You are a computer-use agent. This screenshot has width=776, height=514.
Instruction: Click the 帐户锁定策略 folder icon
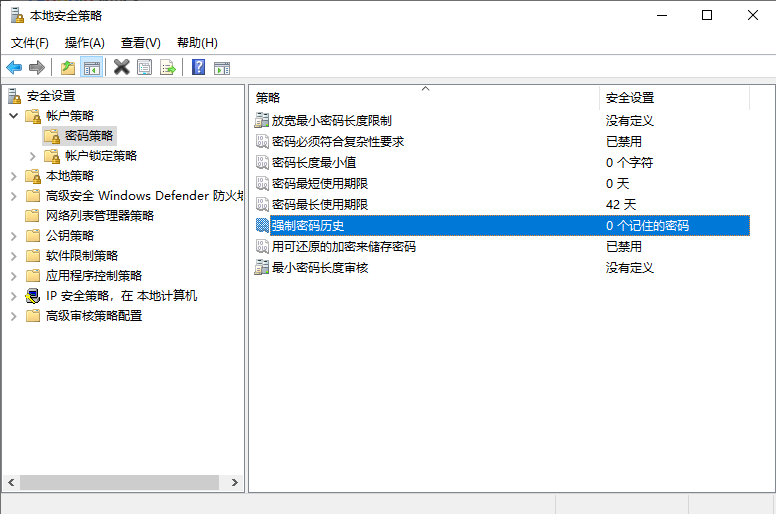point(52,156)
